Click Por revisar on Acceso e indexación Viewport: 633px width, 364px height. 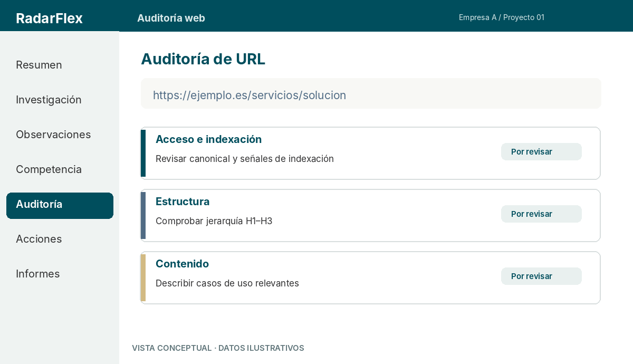541,152
